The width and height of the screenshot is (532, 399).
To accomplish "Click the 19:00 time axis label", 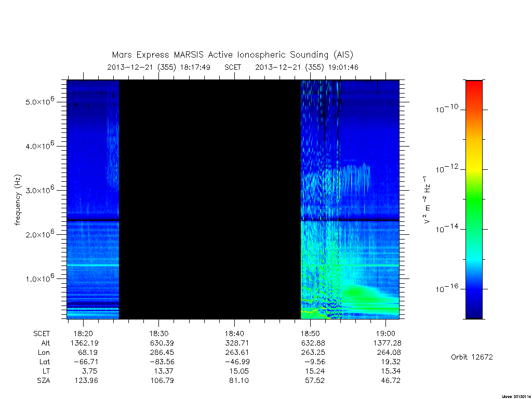I will 385,334.
